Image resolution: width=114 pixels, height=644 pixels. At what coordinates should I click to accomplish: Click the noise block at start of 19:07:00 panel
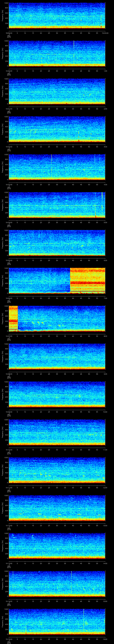(x=13, y=318)
